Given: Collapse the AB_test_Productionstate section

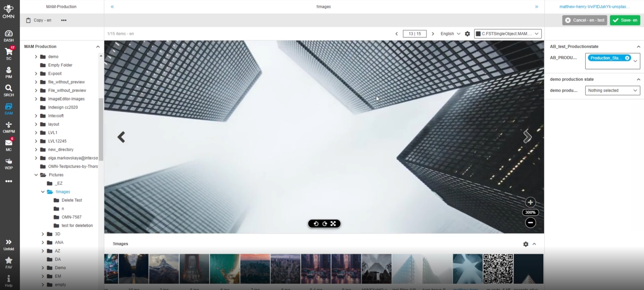Looking at the screenshot, I should click(638, 47).
